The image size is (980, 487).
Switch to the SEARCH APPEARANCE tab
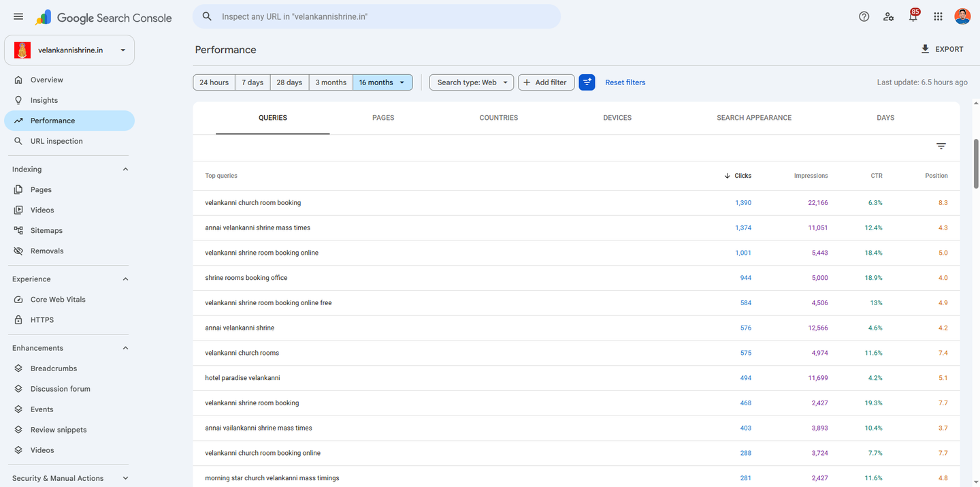tap(754, 118)
